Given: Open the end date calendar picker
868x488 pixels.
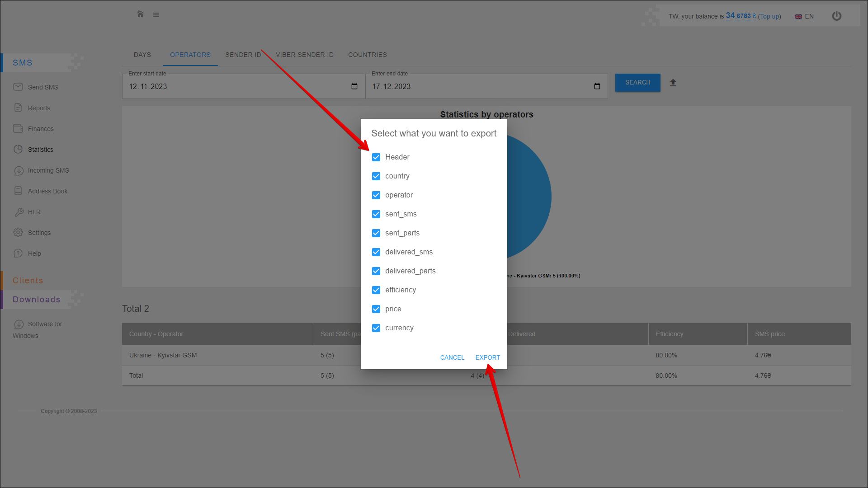Looking at the screenshot, I should 597,86.
